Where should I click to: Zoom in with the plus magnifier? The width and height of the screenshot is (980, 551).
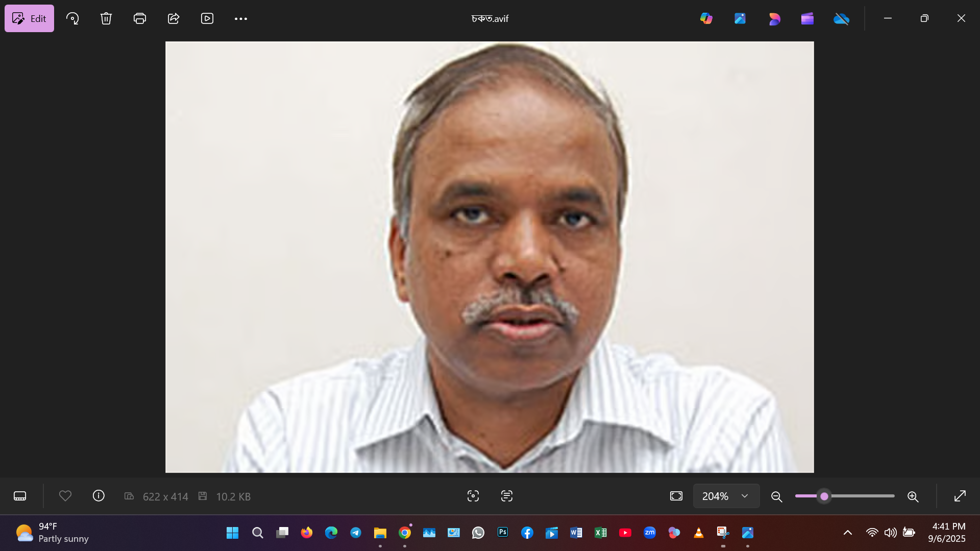[x=913, y=496]
